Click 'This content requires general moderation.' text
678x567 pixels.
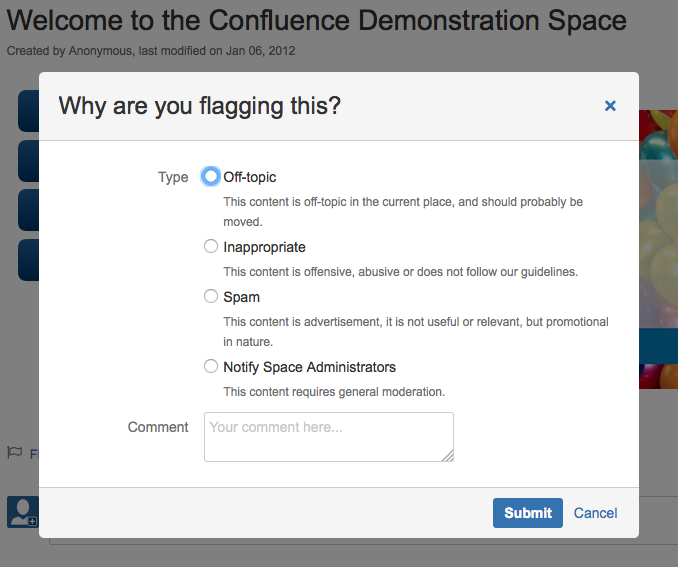334,392
